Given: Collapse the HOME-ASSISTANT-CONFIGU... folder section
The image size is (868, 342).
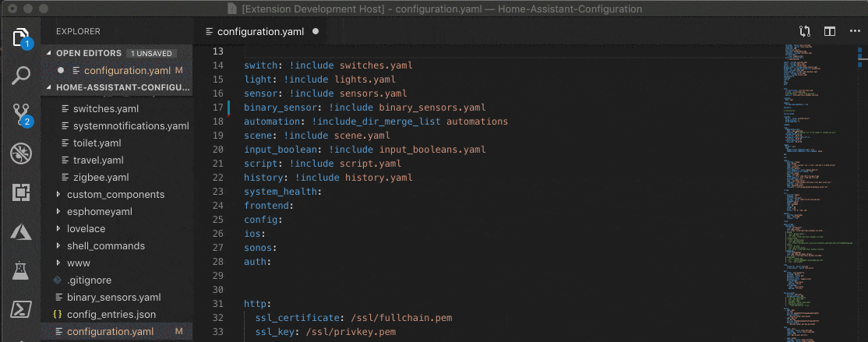Looking at the screenshot, I should (x=48, y=87).
